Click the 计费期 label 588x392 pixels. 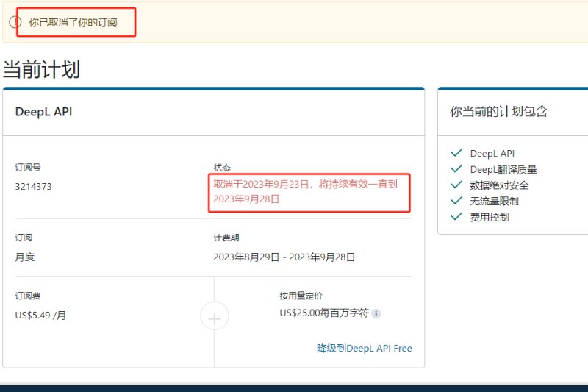click(x=226, y=238)
